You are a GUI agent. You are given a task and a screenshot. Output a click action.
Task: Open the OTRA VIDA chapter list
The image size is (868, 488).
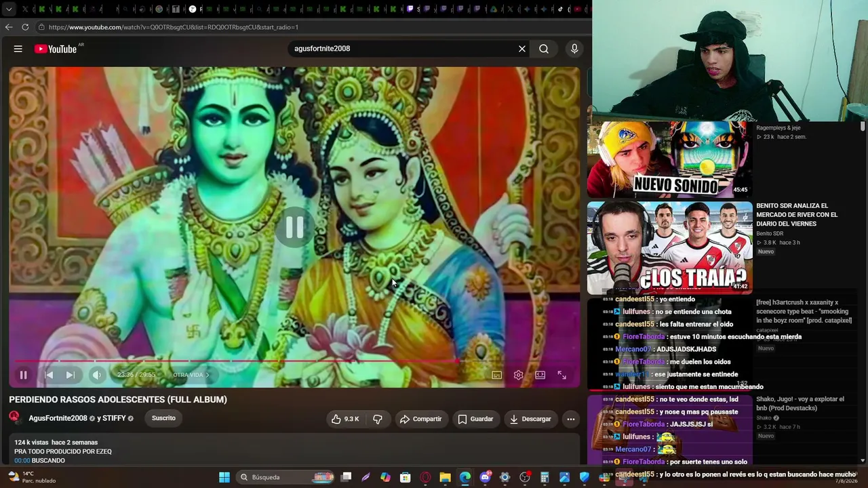click(x=191, y=375)
